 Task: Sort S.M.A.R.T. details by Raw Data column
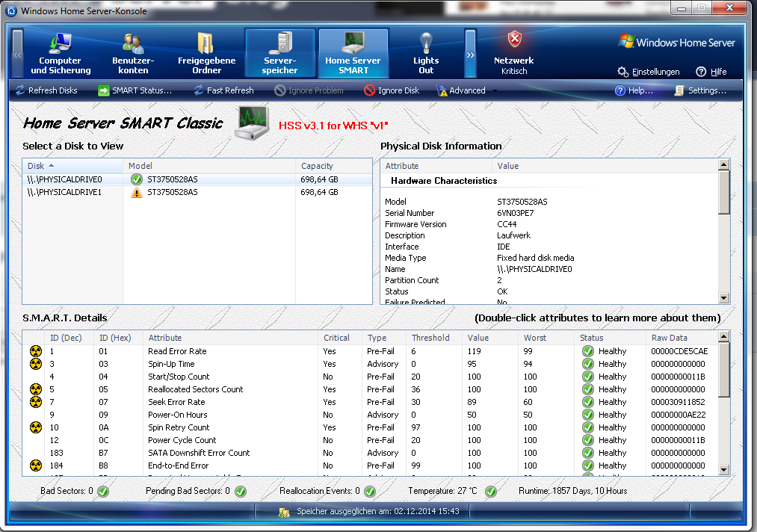pos(682,338)
